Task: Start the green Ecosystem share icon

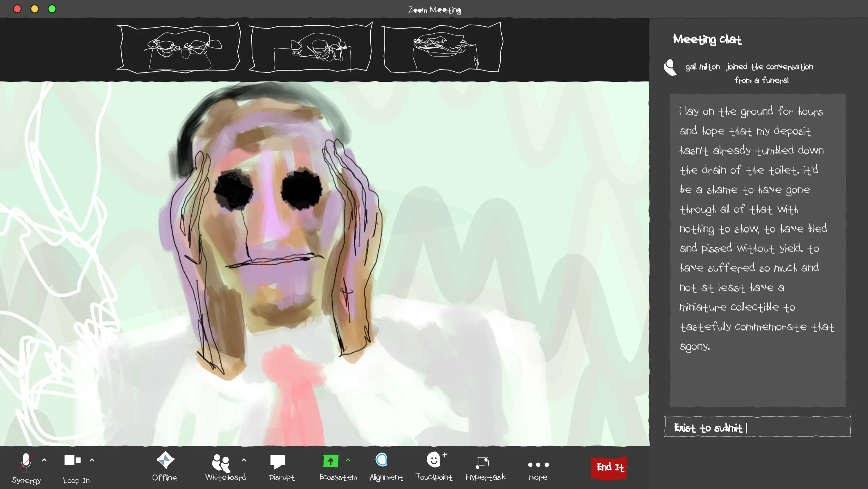Action: [x=330, y=461]
